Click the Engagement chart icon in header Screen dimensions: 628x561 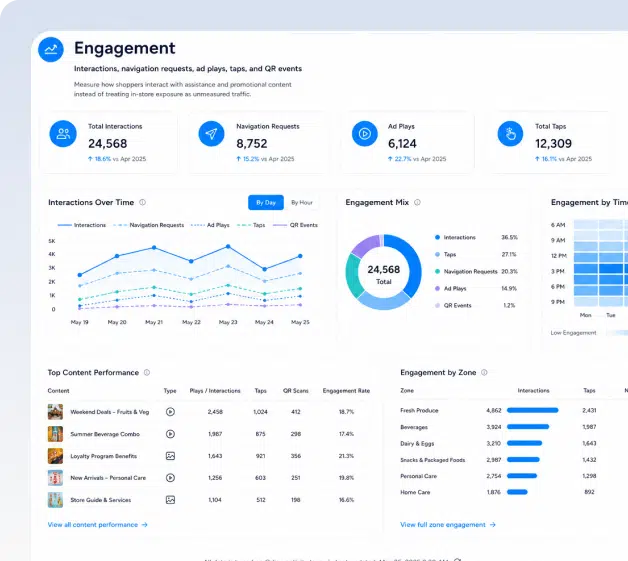50,50
